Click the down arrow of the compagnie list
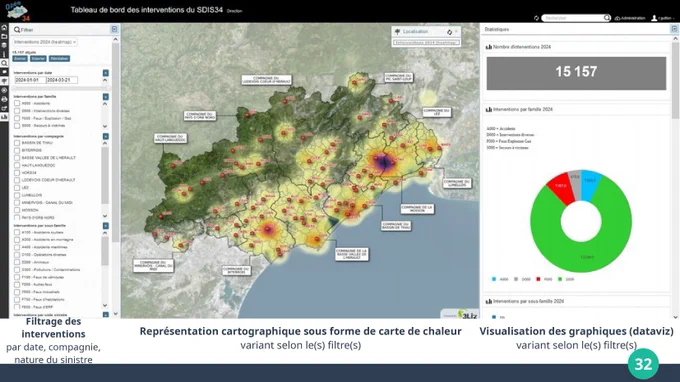 tap(105, 216)
